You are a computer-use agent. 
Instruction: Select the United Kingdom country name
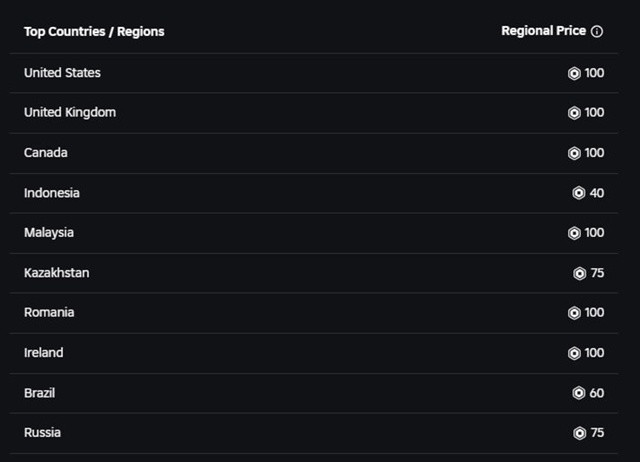pos(70,112)
